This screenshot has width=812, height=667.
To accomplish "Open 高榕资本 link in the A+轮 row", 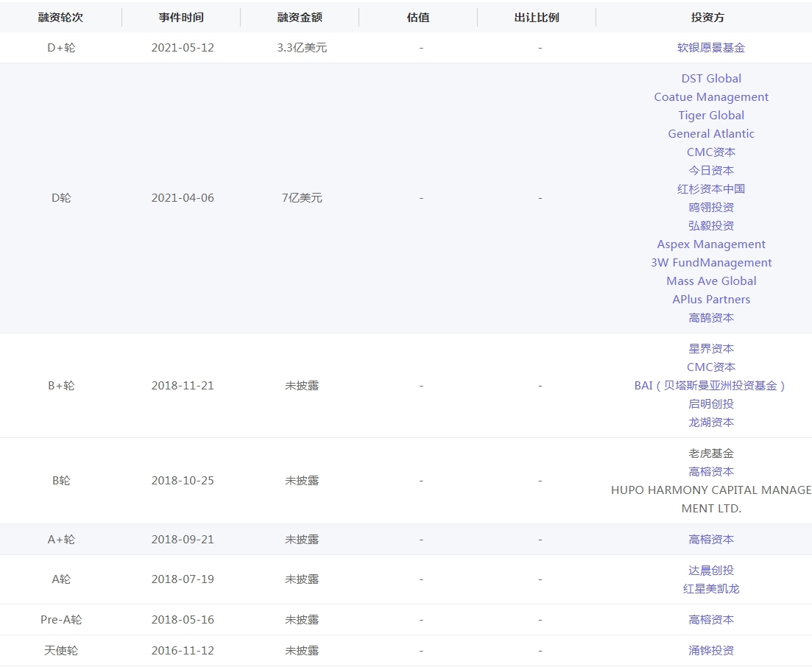I will coord(711,539).
